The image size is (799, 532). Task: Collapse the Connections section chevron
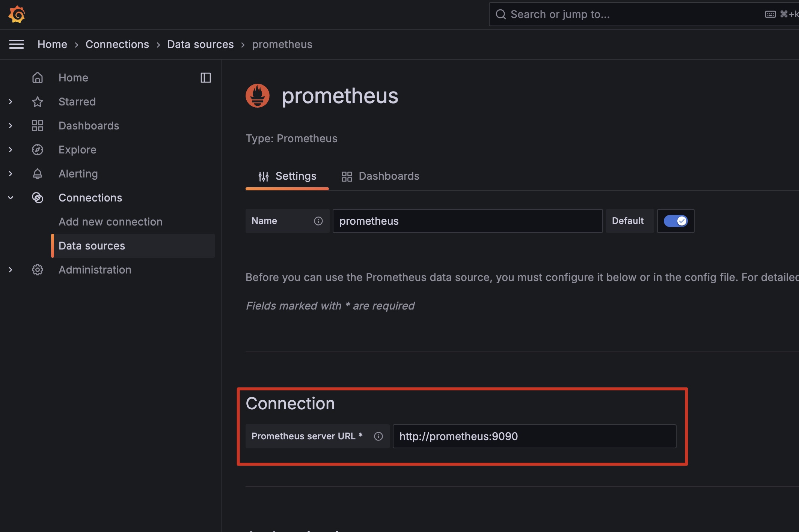pyautogui.click(x=11, y=198)
